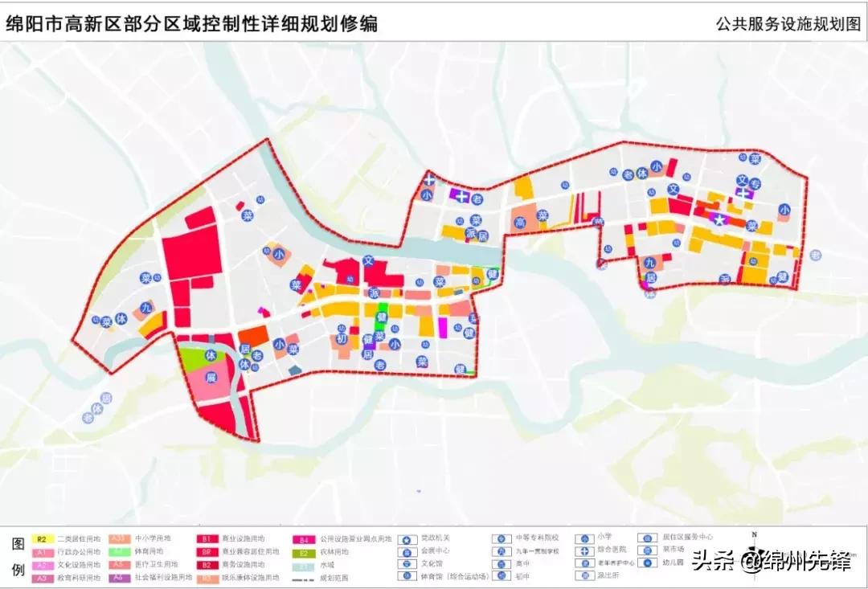Pick the red B1 legend swatch
Screen dimensions: 868x589
pyautogui.click(x=207, y=539)
